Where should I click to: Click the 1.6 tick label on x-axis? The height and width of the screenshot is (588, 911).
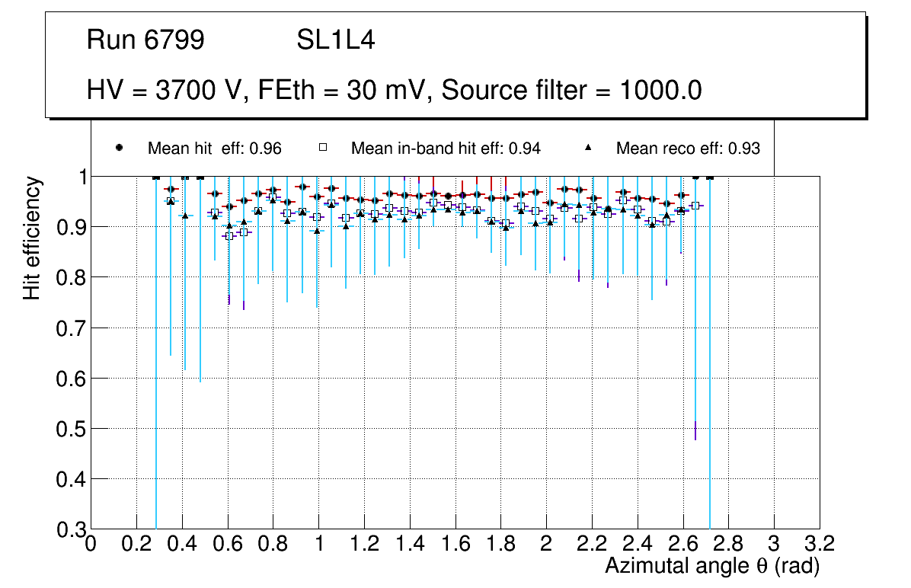455,544
